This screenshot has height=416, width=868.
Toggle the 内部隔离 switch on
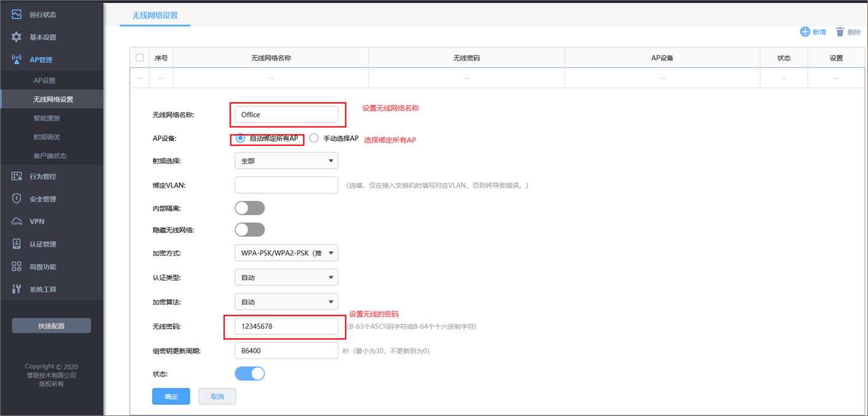tap(249, 207)
